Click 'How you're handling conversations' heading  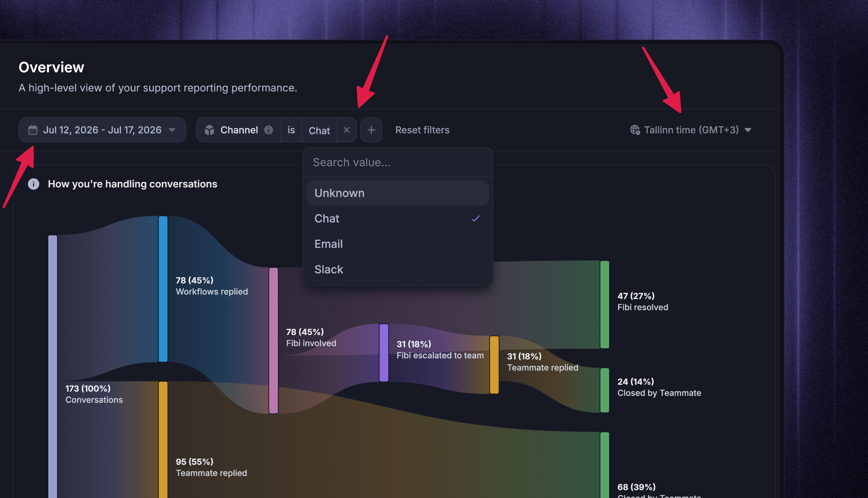click(132, 184)
